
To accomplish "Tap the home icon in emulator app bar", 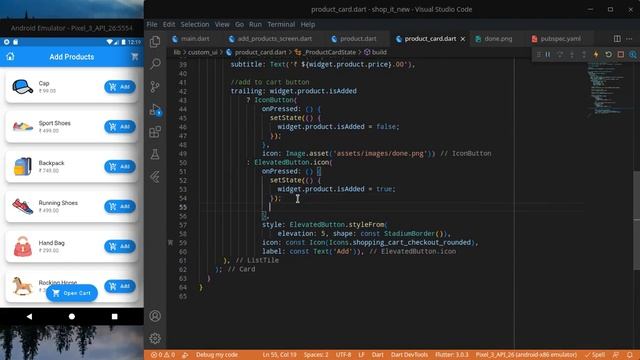I will coord(10,56).
